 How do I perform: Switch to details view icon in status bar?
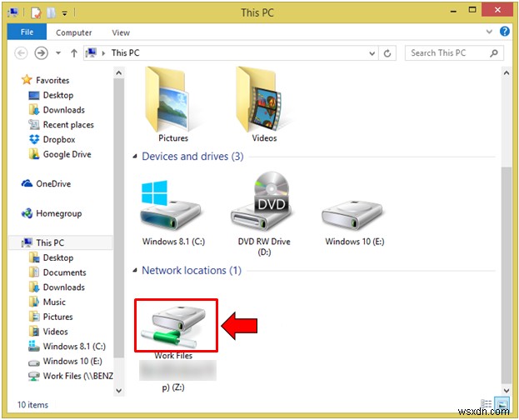pos(486,404)
